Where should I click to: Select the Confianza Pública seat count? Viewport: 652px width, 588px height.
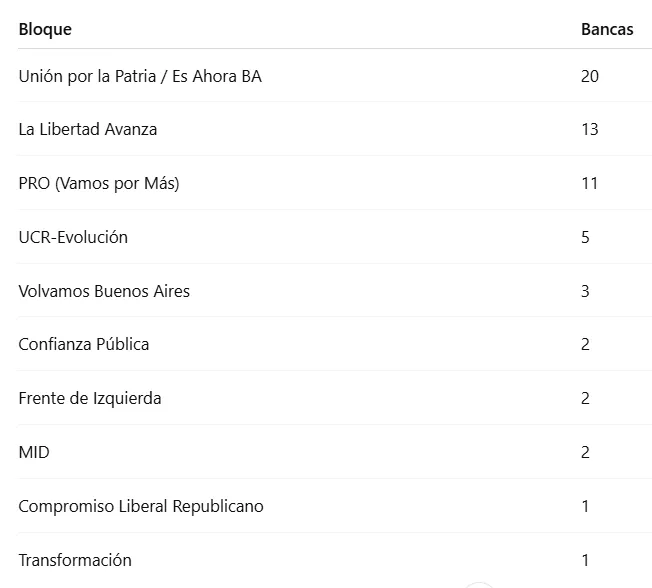586,344
